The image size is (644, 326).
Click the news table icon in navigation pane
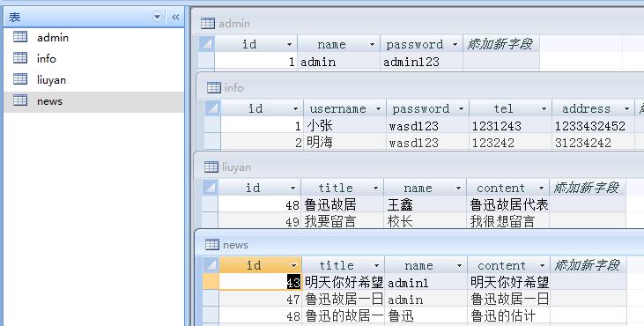point(20,100)
